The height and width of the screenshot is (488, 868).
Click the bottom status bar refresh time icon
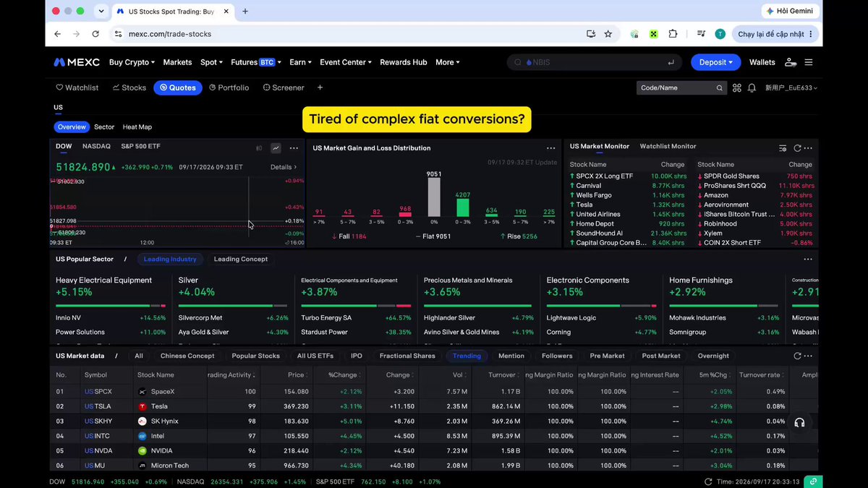pos(708,481)
